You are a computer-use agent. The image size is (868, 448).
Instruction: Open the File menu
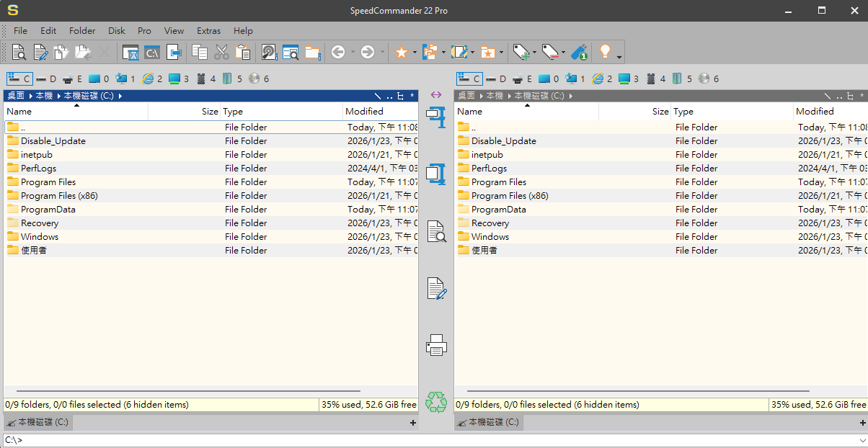20,31
